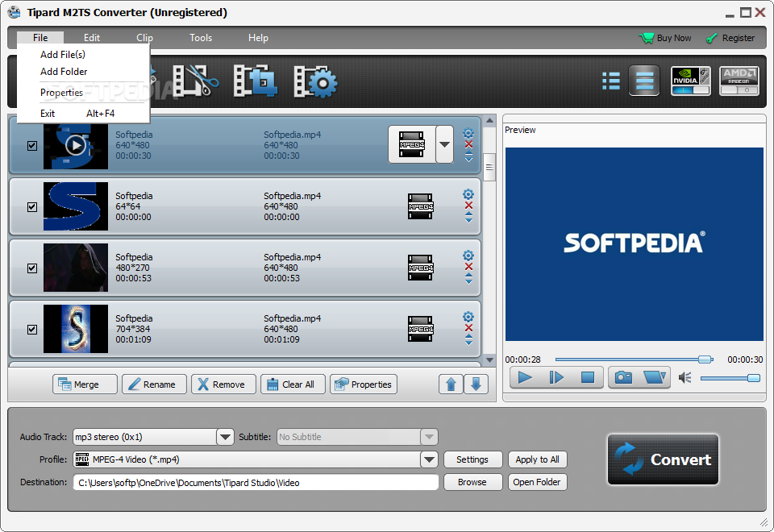This screenshot has height=532, width=774.
Task: Open the File menu
Action: point(40,38)
